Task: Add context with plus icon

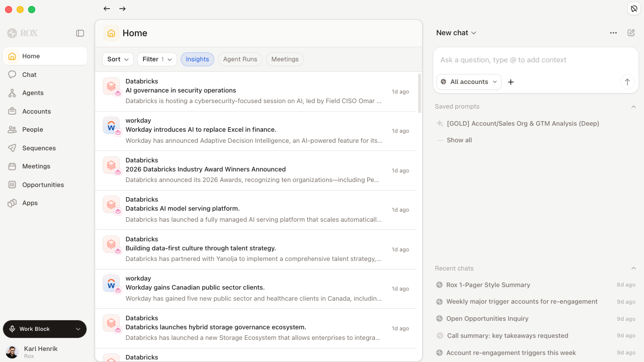Action: pos(511,82)
